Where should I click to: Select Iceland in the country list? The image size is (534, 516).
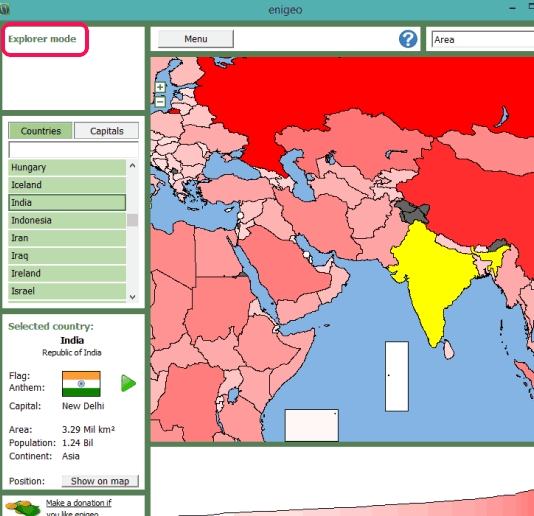(x=67, y=185)
